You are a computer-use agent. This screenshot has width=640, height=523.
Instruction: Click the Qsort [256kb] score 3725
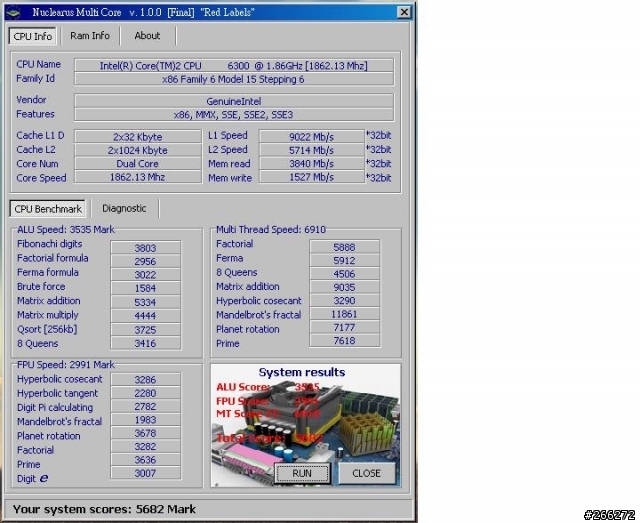pos(145,329)
